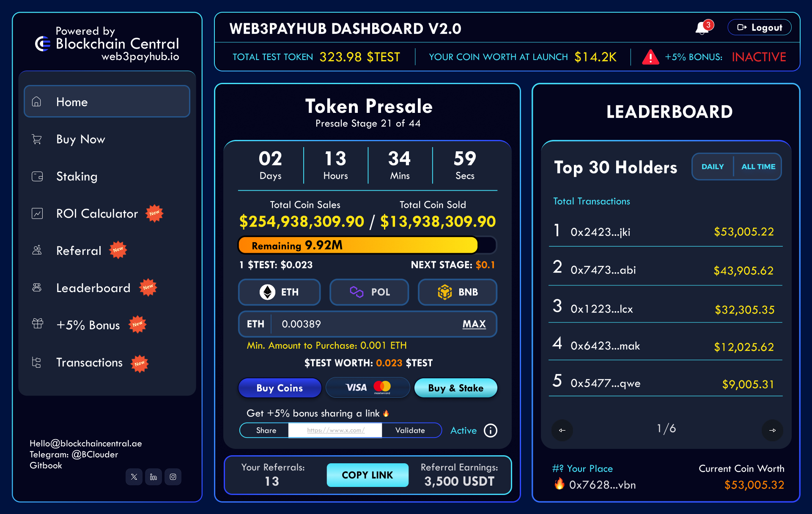
Task: Click the COPY LINK referral button
Action: click(x=367, y=475)
